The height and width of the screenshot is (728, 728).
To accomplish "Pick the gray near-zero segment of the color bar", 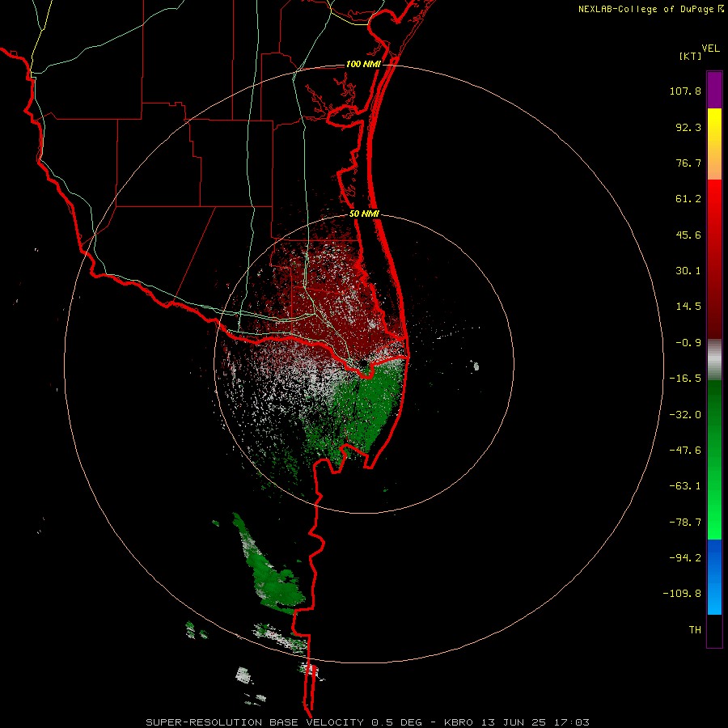I will click(x=714, y=360).
